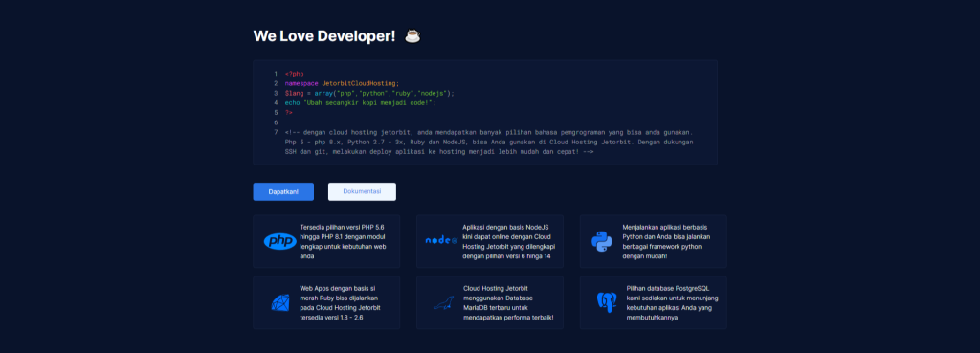Click the namespace JetorbitCloudHosting code line

click(x=342, y=83)
